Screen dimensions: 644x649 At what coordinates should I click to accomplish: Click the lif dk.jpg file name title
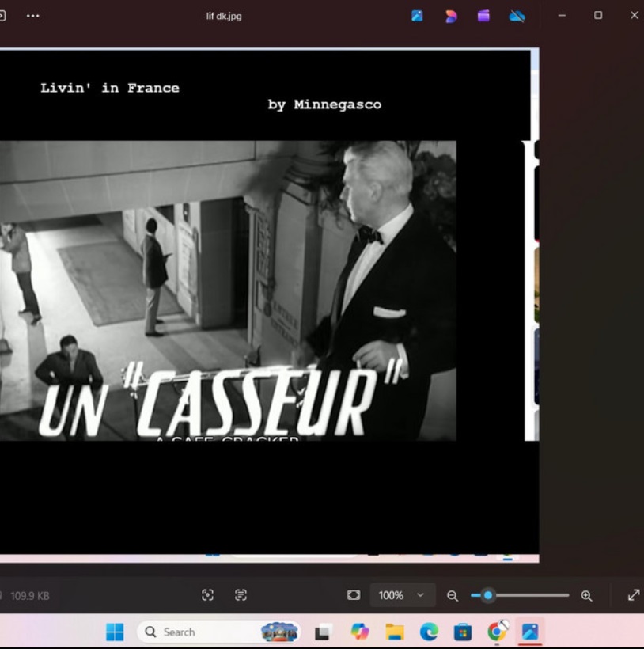pyautogui.click(x=224, y=17)
